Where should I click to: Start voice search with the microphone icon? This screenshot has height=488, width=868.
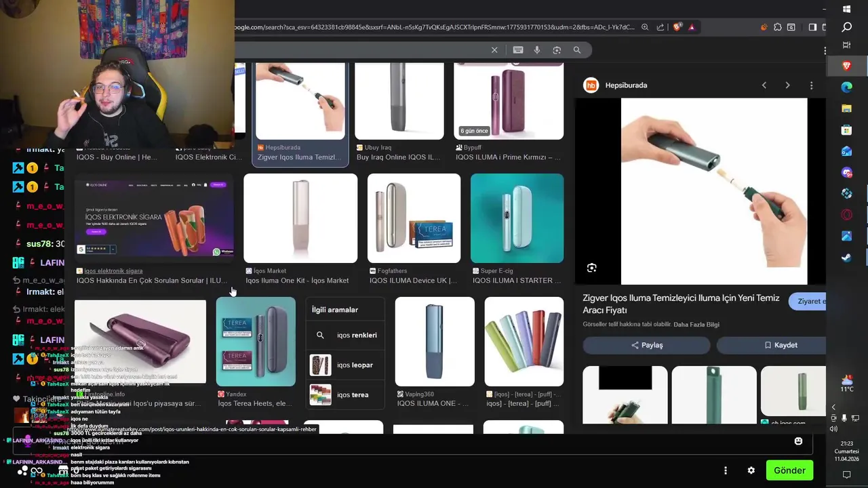[537, 50]
